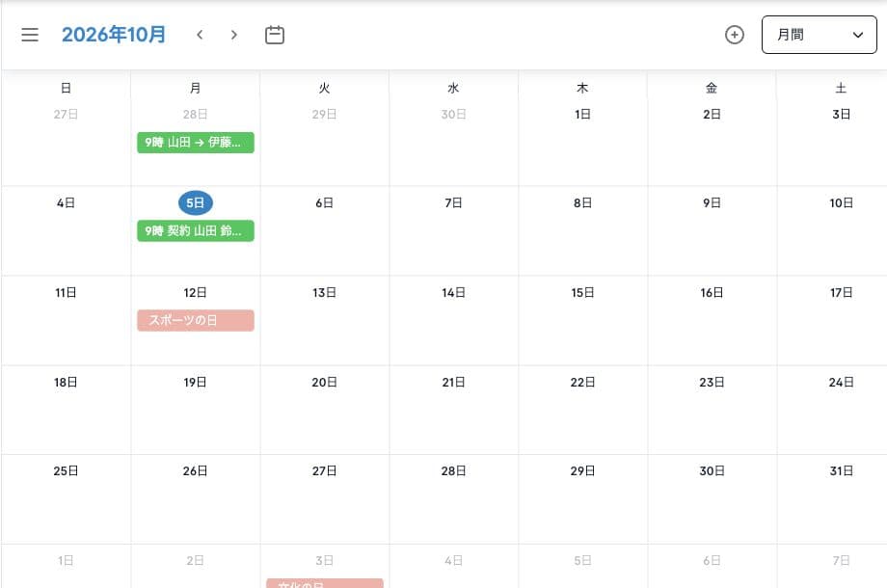Select date 15日

tap(582, 293)
